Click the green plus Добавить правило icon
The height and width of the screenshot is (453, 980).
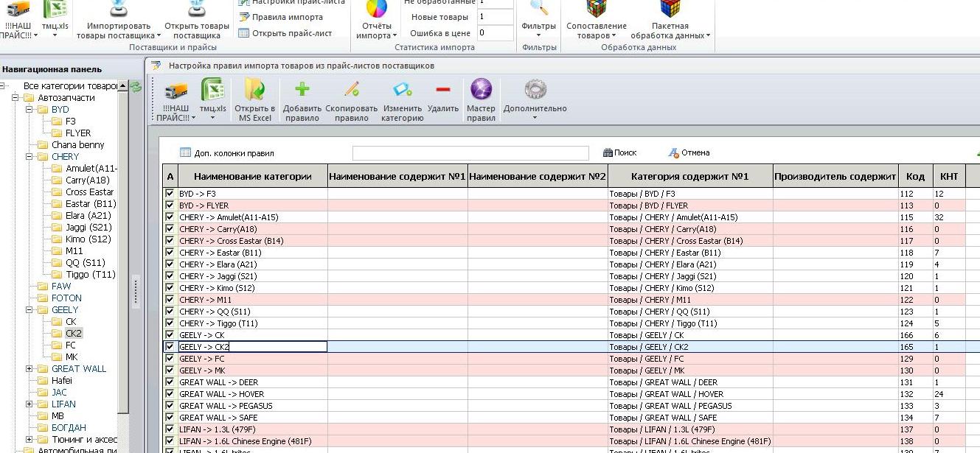(302, 90)
